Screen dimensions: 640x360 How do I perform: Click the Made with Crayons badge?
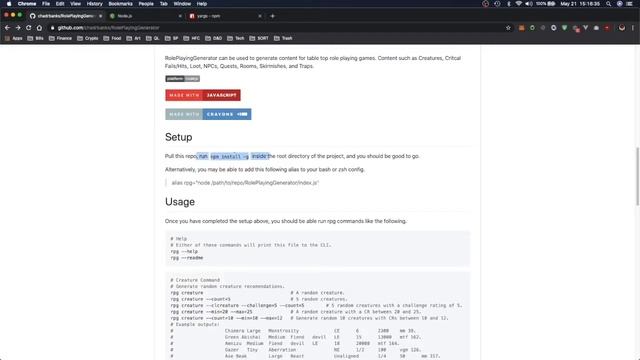click(208, 114)
